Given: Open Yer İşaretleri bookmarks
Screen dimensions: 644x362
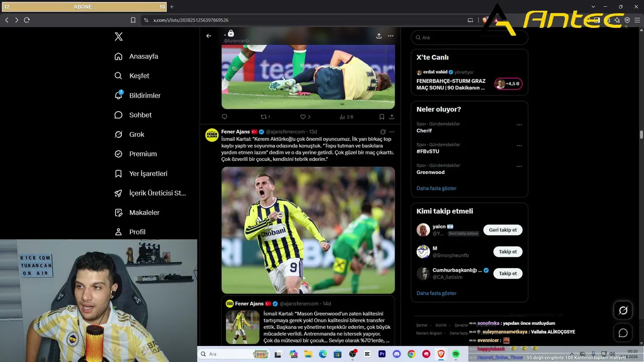Looking at the screenshot, I should pos(141,173).
